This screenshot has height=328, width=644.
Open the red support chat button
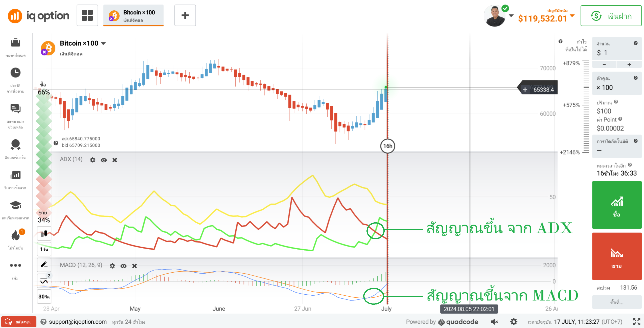pyautogui.click(x=19, y=322)
